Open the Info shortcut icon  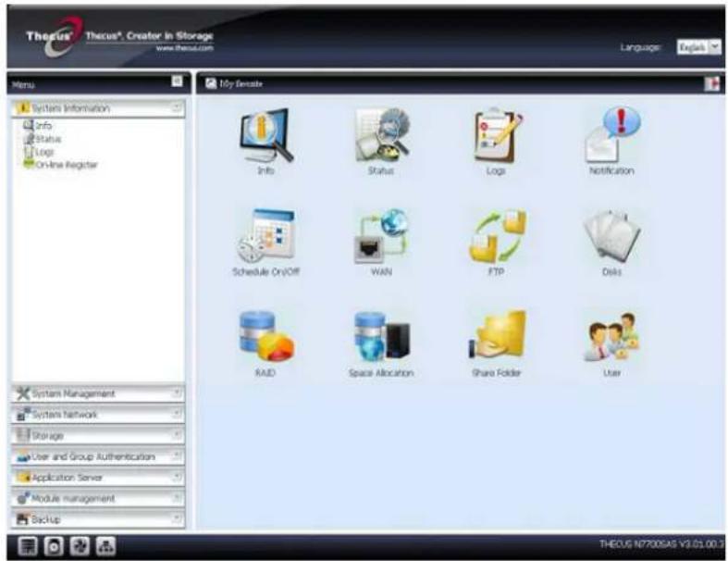tap(266, 136)
